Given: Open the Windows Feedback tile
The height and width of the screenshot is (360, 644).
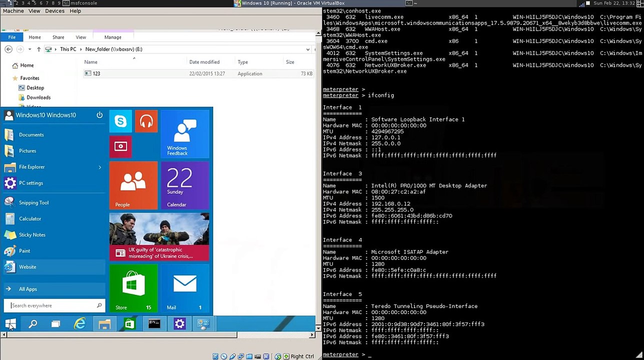Looking at the screenshot, I should (185, 134).
